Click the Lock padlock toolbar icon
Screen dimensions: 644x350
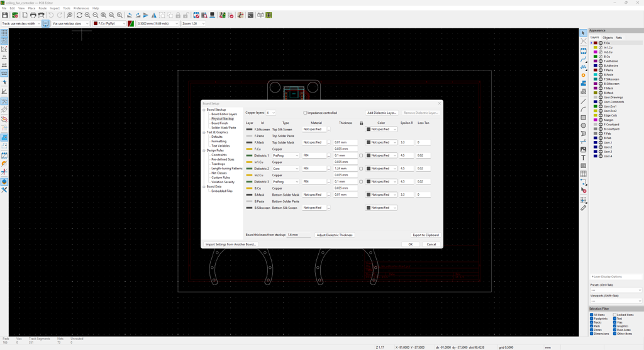tap(178, 15)
